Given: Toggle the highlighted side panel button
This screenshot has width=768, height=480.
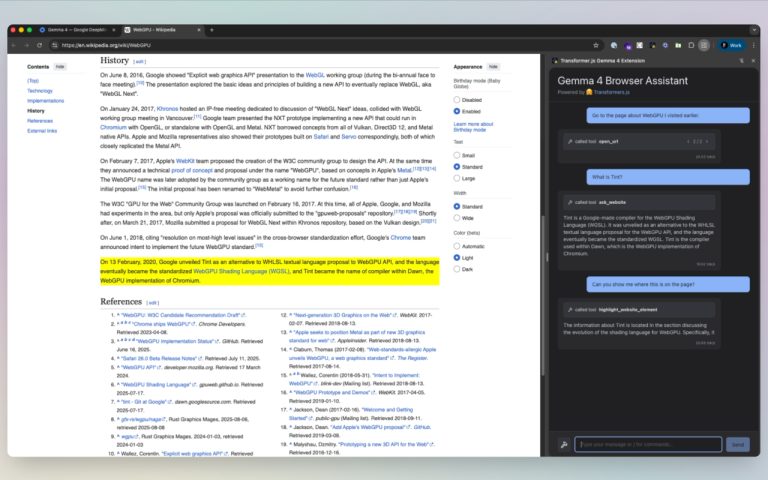Looking at the screenshot, I should (x=704, y=45).
